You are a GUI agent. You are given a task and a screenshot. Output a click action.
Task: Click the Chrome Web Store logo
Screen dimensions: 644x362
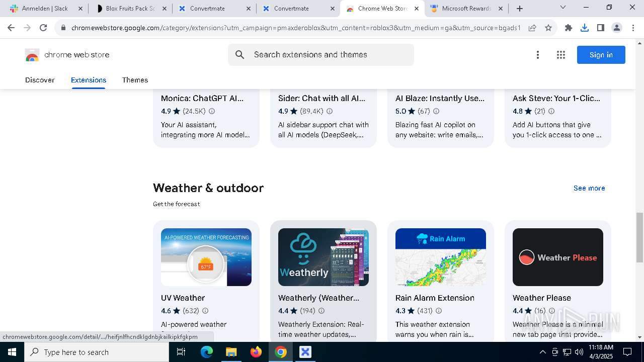tap(32, 55)
